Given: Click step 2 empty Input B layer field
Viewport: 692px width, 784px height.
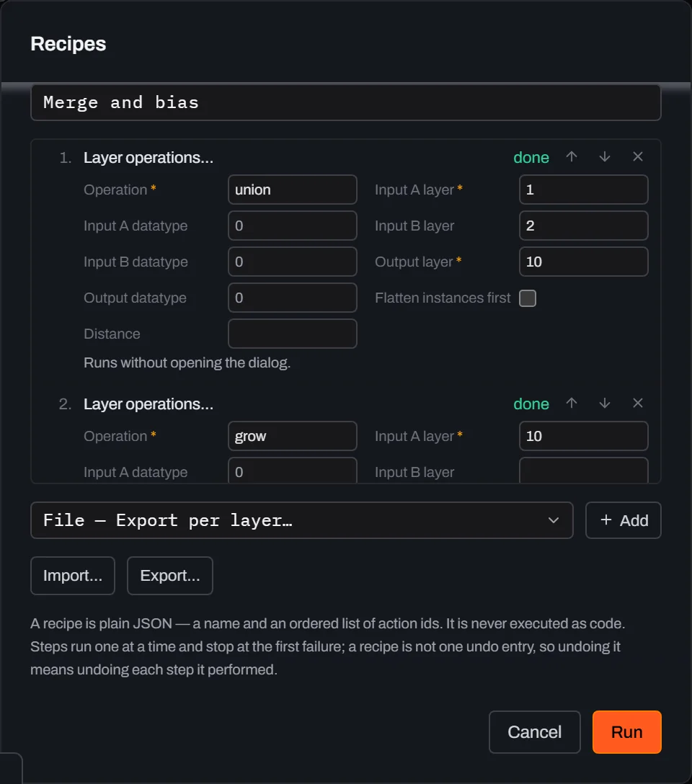Looking at the screenshot, I should (583, 471).
